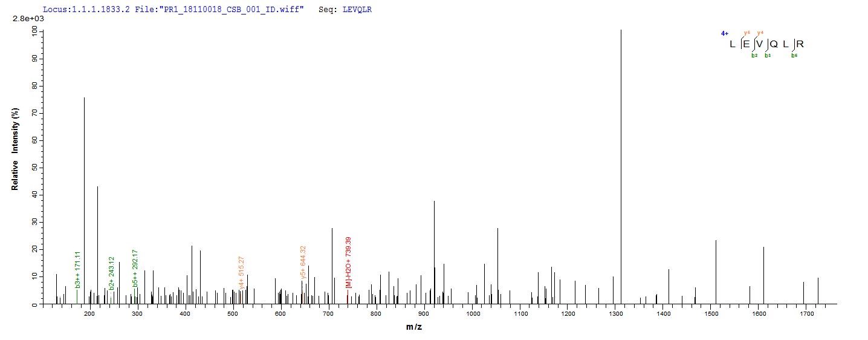The width and height of the screenshot is (868, 340).
Task: Select the letter R in the peptide diagram
Action: [x=800, y=44]
